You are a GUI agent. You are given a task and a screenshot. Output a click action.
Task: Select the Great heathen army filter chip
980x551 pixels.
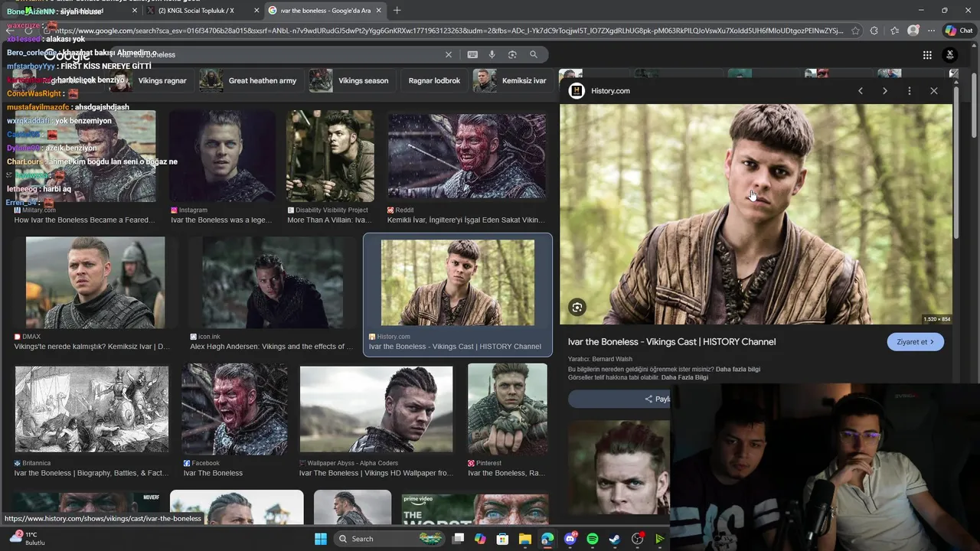click(250, 80)
